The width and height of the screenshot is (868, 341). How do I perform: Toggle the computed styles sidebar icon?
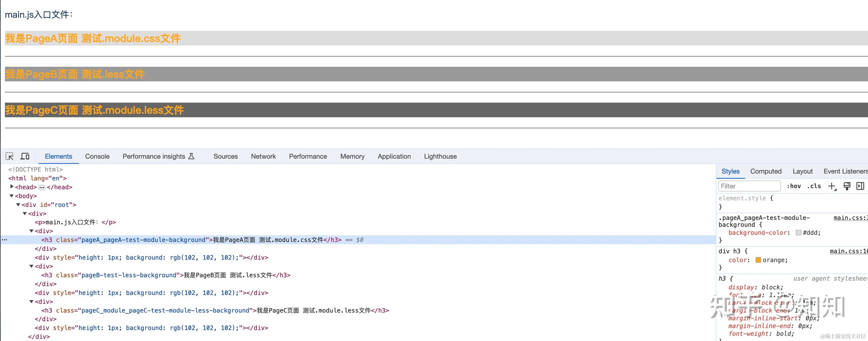860,186
